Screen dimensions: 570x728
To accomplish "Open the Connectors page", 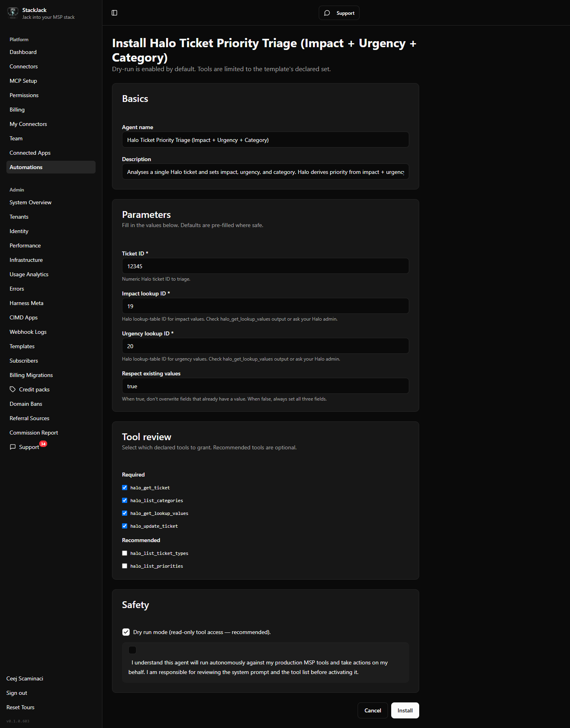I will (x=51, y=66).
